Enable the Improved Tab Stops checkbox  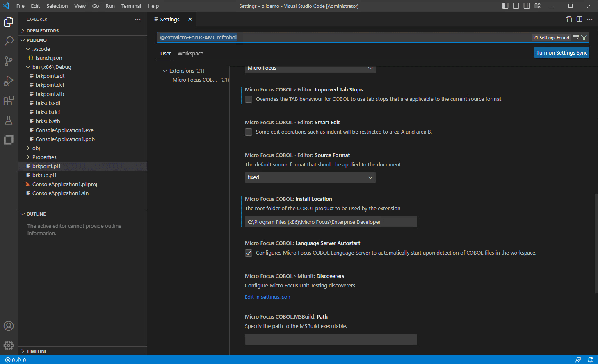248,99
